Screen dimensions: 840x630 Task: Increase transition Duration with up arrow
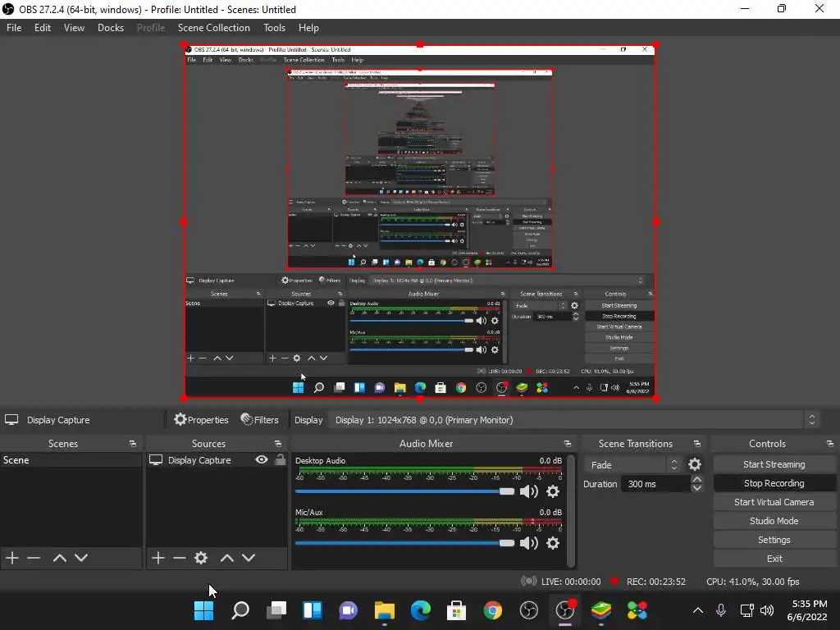click(x=696, y=479)
